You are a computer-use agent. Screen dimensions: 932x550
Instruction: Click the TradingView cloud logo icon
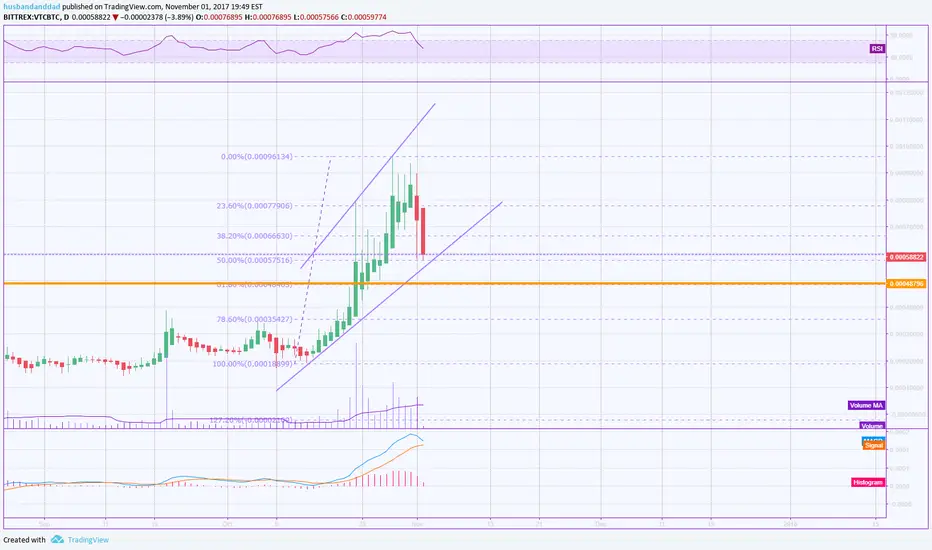point(57,539)
